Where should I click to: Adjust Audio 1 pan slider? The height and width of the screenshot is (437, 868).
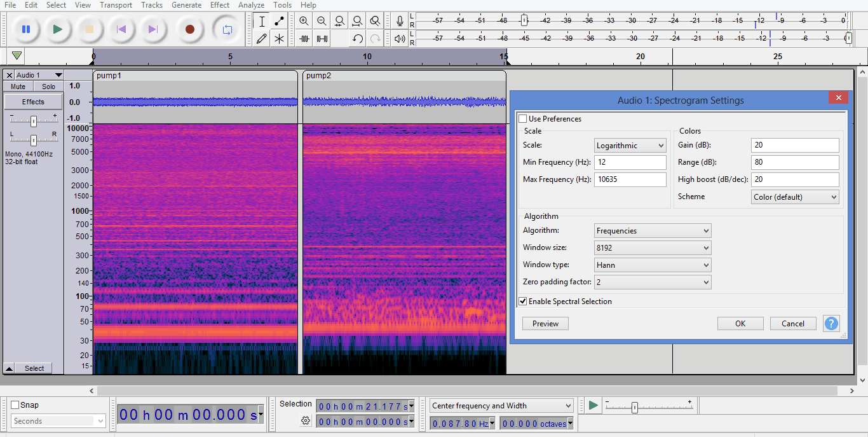(33, 139)
